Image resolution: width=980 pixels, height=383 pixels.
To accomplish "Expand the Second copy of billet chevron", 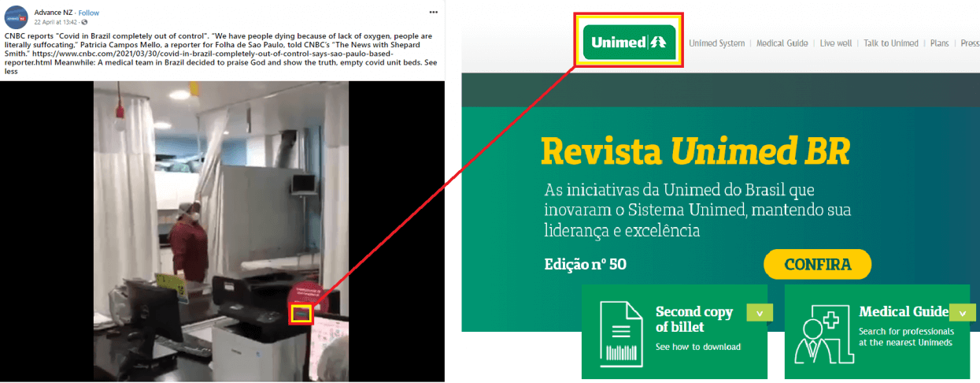I will (759, 313).
